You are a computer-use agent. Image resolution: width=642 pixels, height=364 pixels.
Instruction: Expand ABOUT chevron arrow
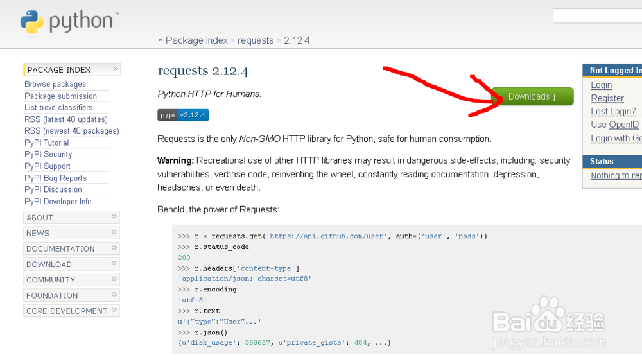pyautogui.click(x=114, y=216)
